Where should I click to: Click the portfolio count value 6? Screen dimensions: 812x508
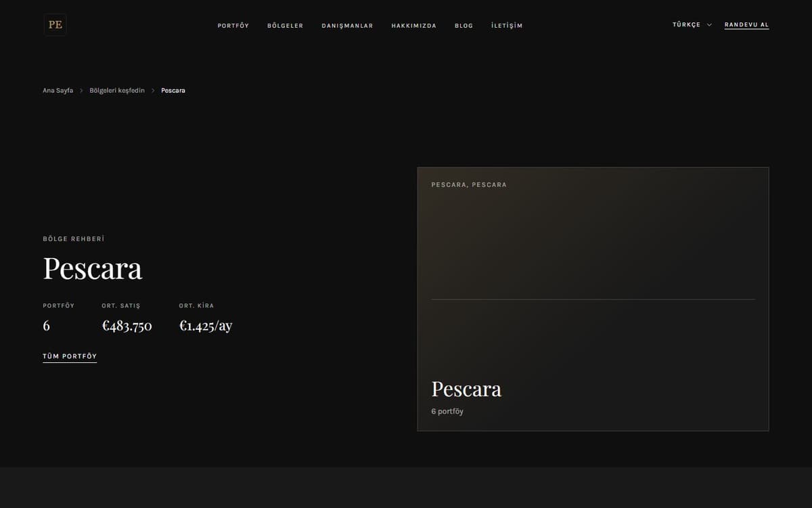click(x=46, y=326)
